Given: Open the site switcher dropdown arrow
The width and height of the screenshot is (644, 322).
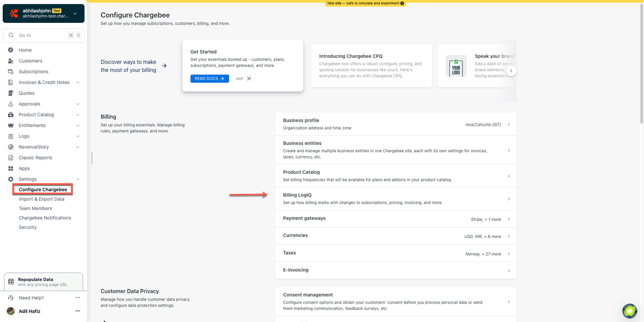Looking at the screenshot, I should click(75, 13).
